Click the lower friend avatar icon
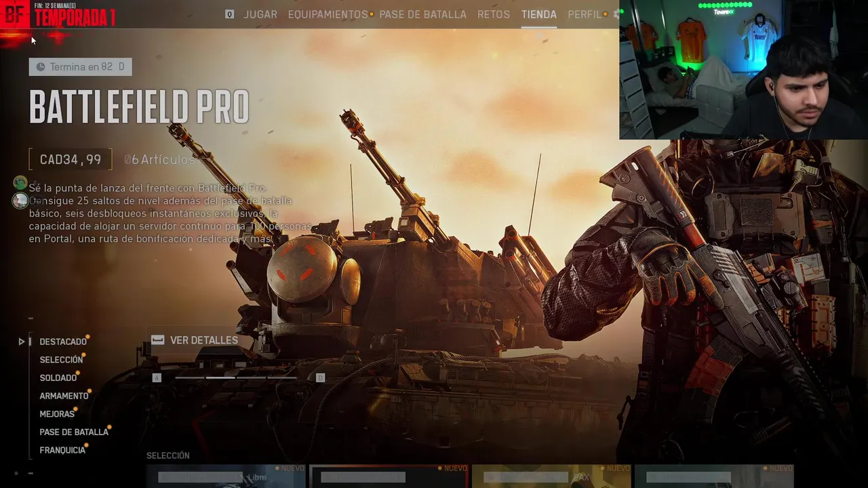Viewport: 868px width, 488px height. pos(20,201)
